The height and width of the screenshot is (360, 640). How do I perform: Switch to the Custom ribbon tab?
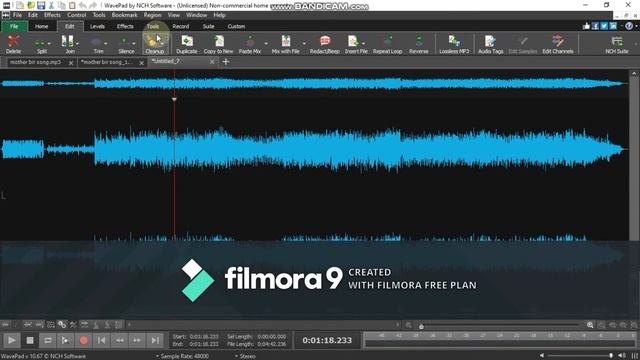click(236, 27)
